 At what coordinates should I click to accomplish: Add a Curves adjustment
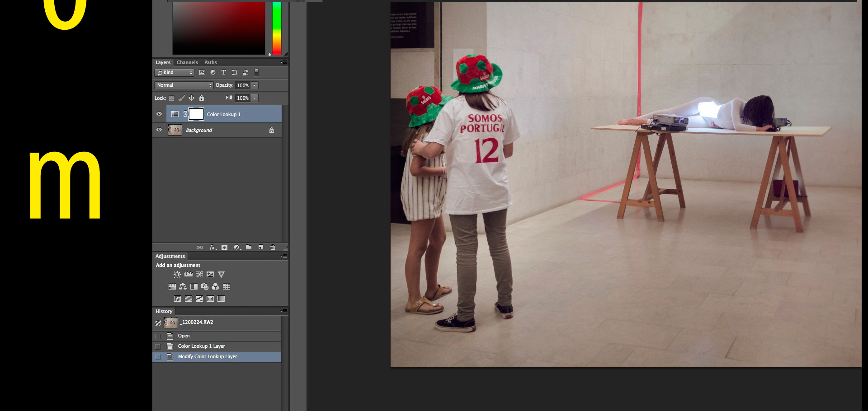coord(199,275)
